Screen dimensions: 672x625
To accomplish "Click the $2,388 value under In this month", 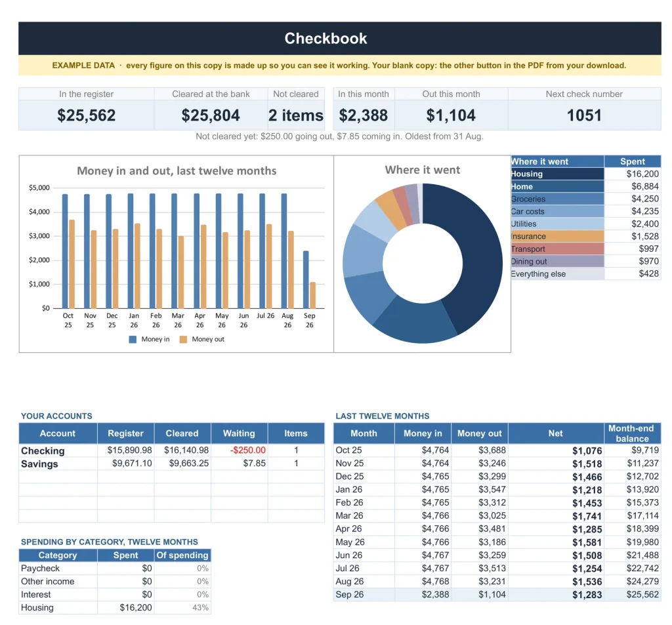I will tap(364, 115).
